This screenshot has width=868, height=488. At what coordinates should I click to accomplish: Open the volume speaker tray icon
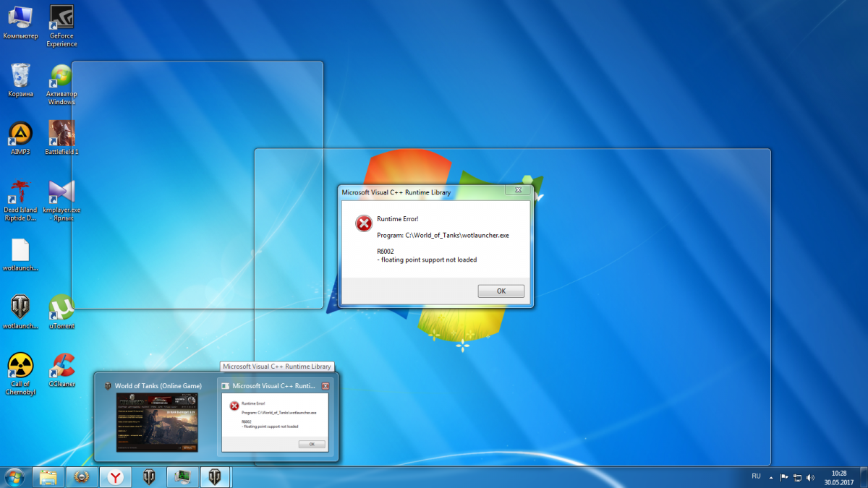pyautogui.click(x=810, y=477)
